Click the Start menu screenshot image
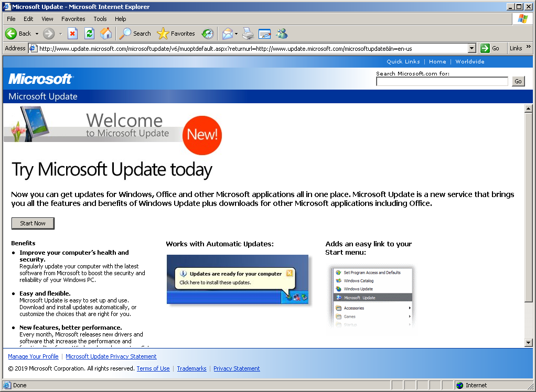Viewport: 536px width, 392px height. point(372,297)
